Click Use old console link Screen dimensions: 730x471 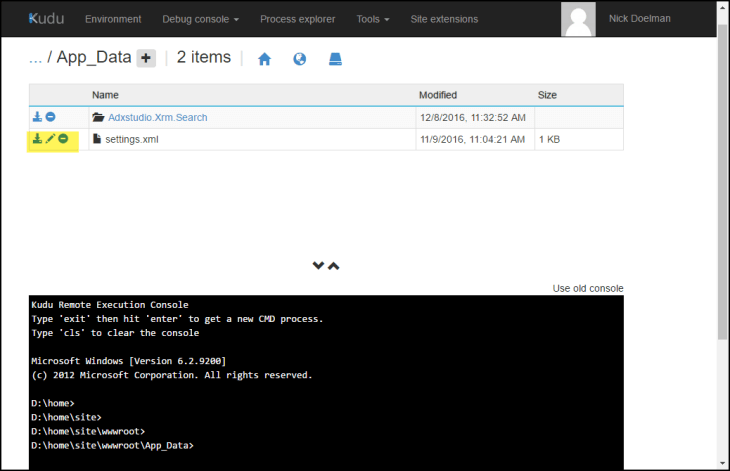click(587, 288)
